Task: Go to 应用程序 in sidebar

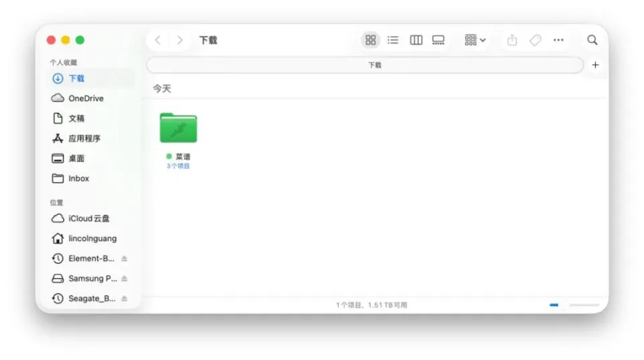Action: pyautogui.click(x=84, y=138)
